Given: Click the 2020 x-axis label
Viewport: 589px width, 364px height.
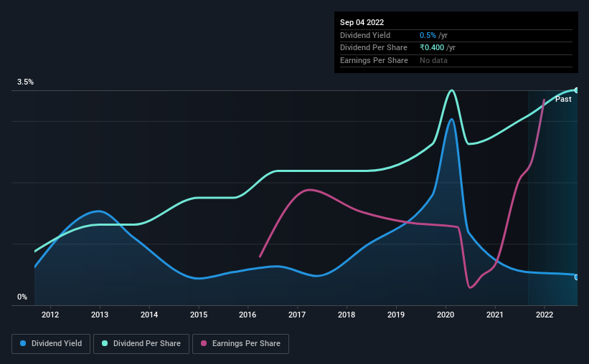Looking at the screenshot, I should click(446, 315).
